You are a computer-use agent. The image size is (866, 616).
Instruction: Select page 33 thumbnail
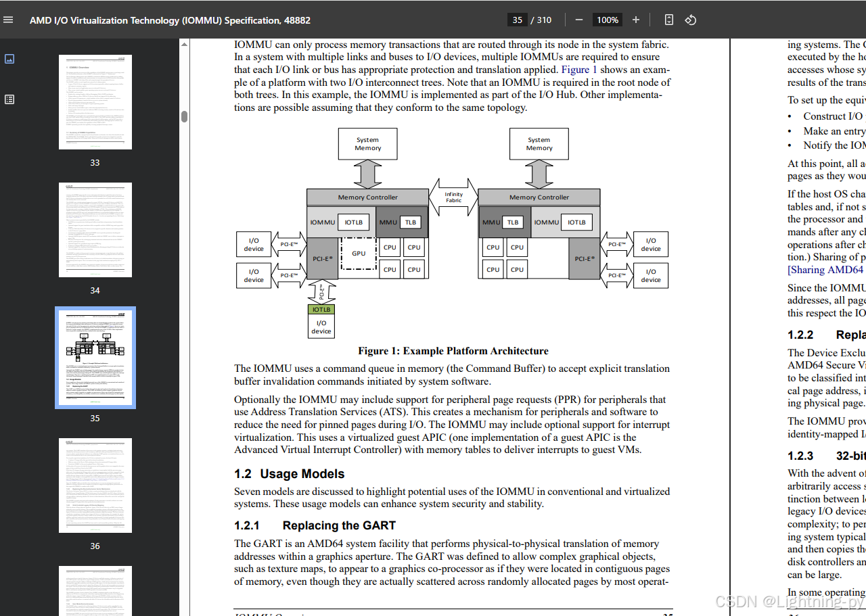pos(95,103)
